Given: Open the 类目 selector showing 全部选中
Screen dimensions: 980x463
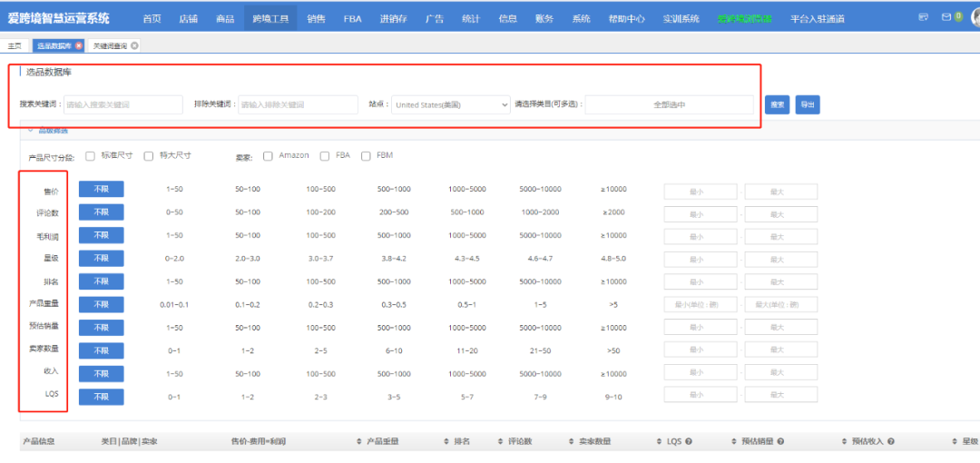Looking at the screenshot, I should coord(670,105).
